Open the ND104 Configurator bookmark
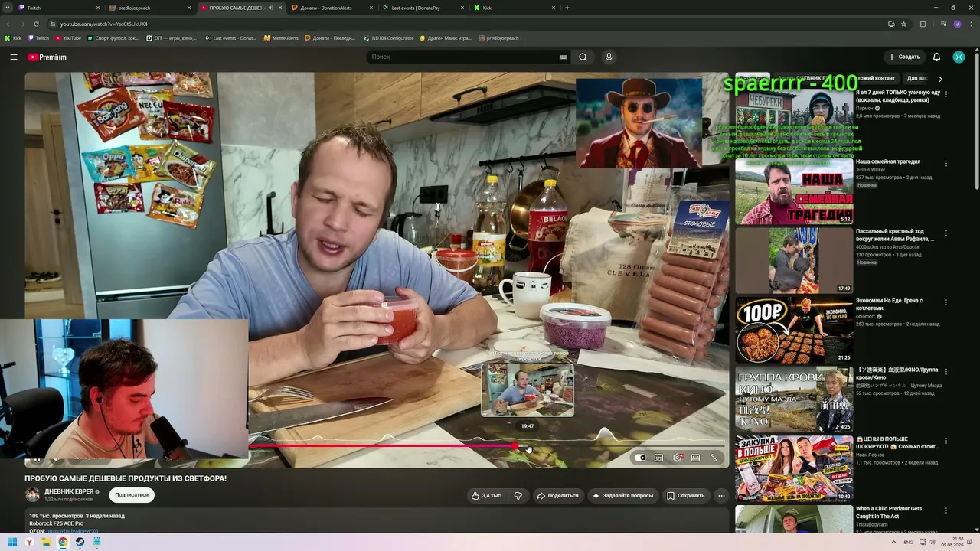Screen dimensions: 980x551 [x=389, y=38]
